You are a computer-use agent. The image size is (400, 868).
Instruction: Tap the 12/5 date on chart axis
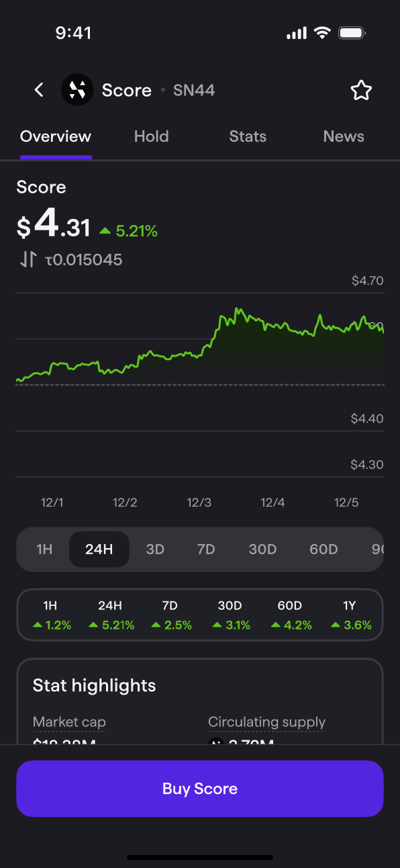[x=346, y=503]
